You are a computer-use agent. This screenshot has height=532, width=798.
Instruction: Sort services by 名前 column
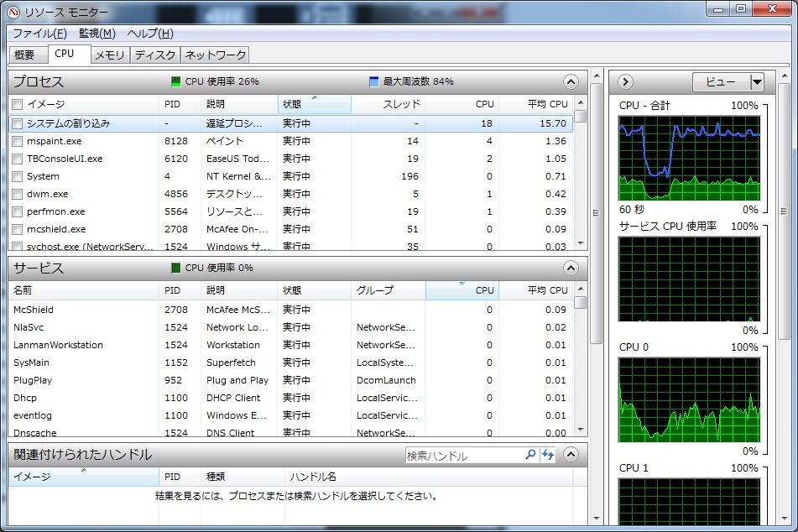83,290
